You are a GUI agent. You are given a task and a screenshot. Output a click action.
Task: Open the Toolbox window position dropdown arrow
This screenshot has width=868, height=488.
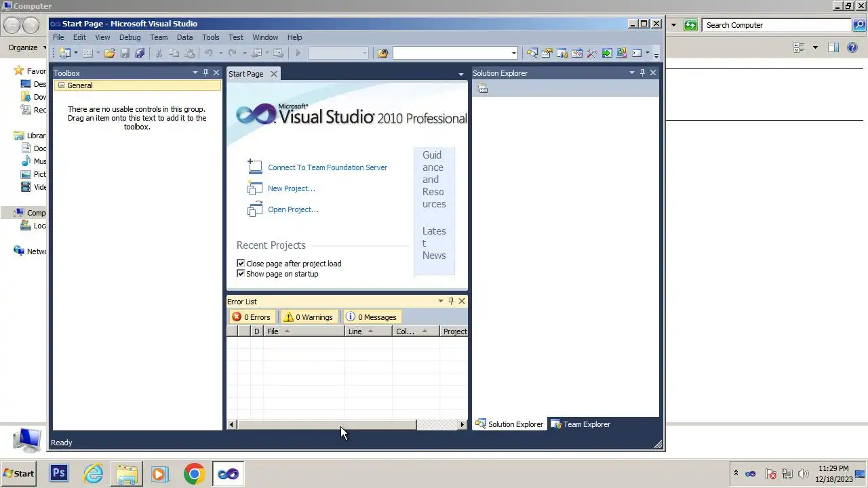tap(195, 73)
